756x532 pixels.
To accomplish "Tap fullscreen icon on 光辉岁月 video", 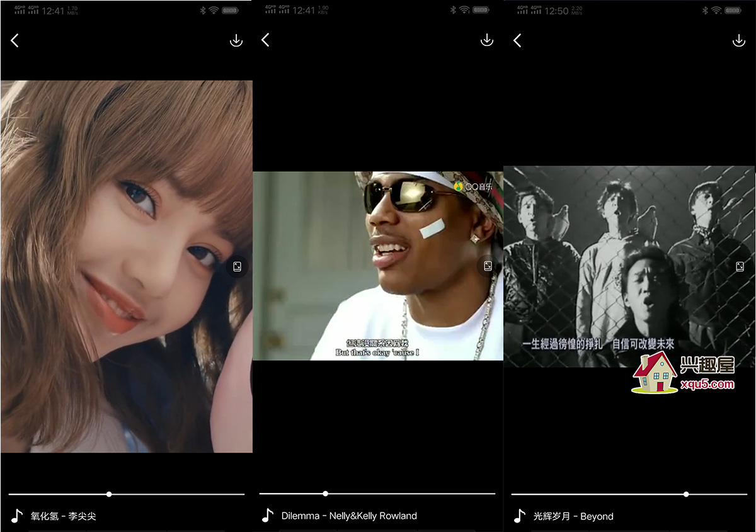I will (x=740, y=266).
